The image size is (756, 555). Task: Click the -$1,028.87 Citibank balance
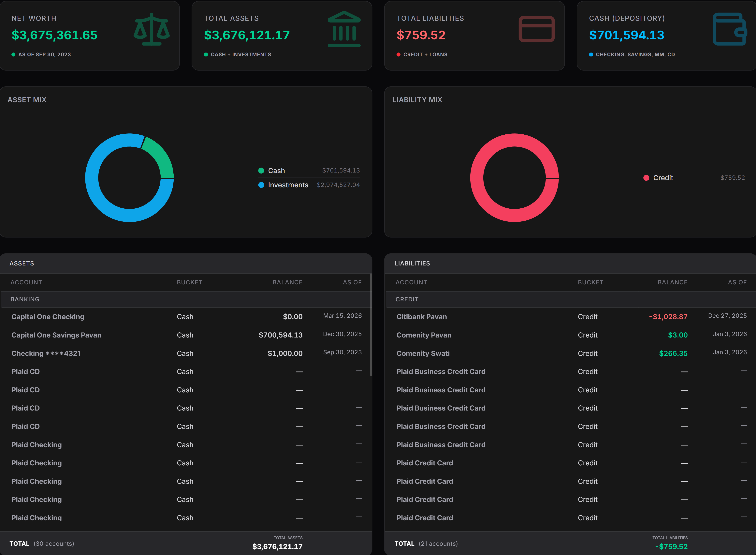(x=668, y=316)
